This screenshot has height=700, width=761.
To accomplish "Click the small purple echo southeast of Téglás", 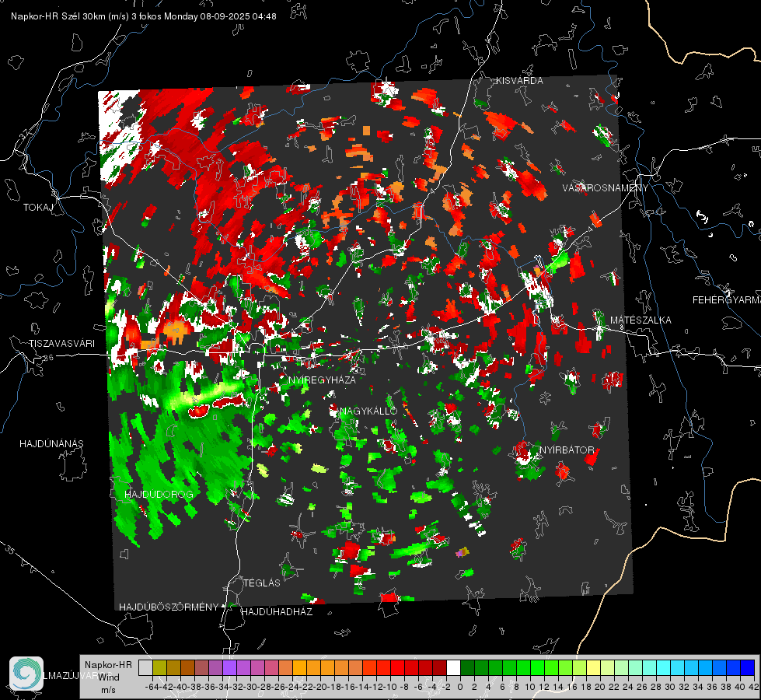I will tap(462, 552).
